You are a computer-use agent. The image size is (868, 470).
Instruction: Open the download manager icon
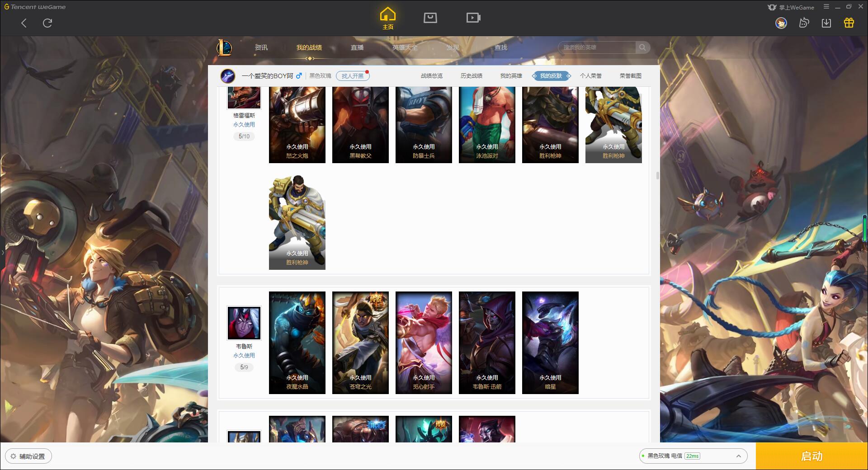point(826,23)
